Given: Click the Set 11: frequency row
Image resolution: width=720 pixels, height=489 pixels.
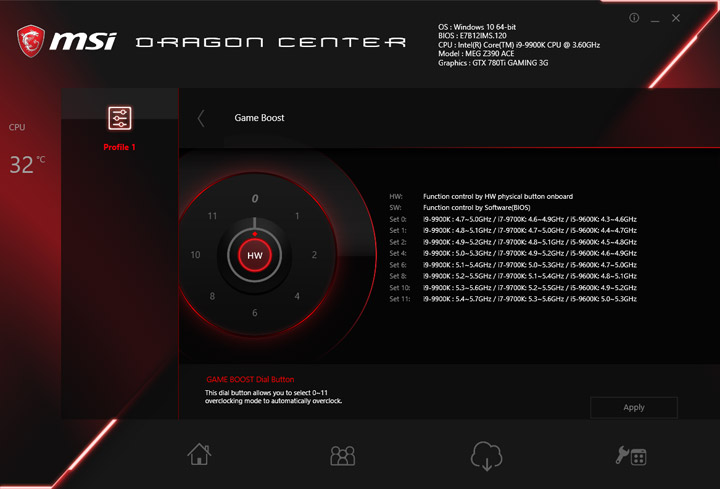Looking at the screenshot, I should tap(513, 299).
